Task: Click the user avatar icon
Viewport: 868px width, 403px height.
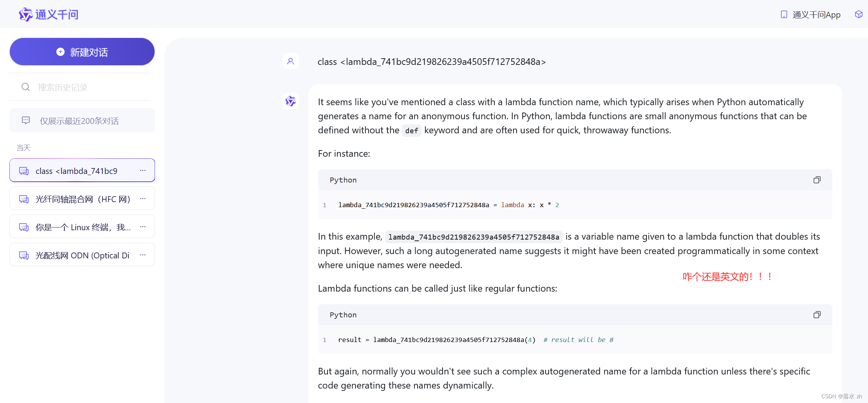Action: (290, 61)
